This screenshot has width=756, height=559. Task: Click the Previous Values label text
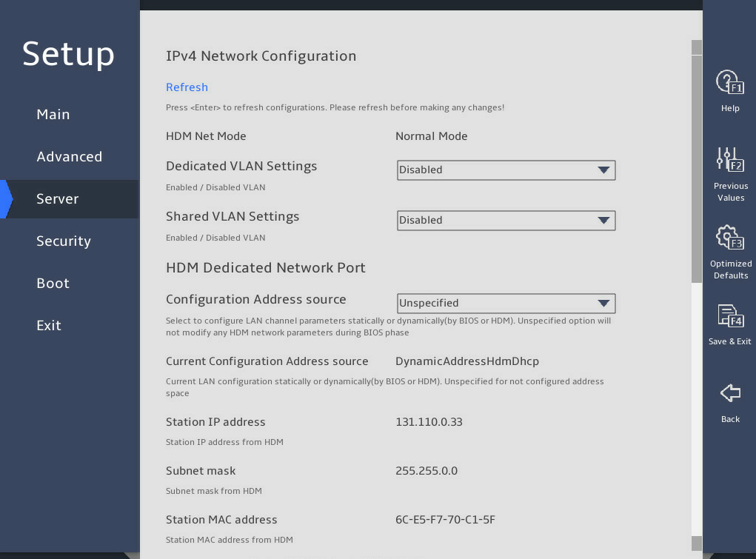point(730,192)
